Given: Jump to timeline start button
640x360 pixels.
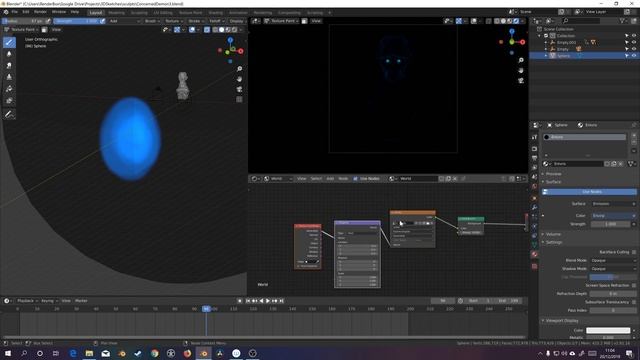Looking at the screenshot, I should pyautogui.click(x=248, y=301).
